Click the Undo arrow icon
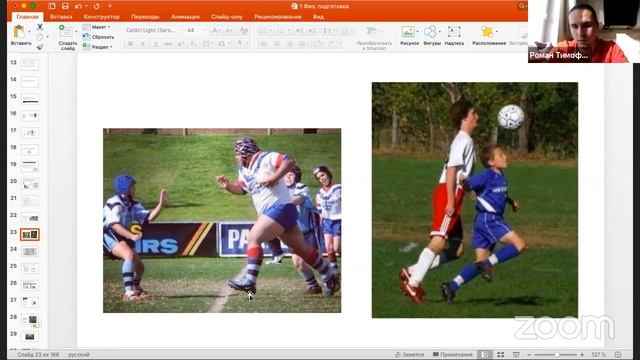 [x=78, y=6]
